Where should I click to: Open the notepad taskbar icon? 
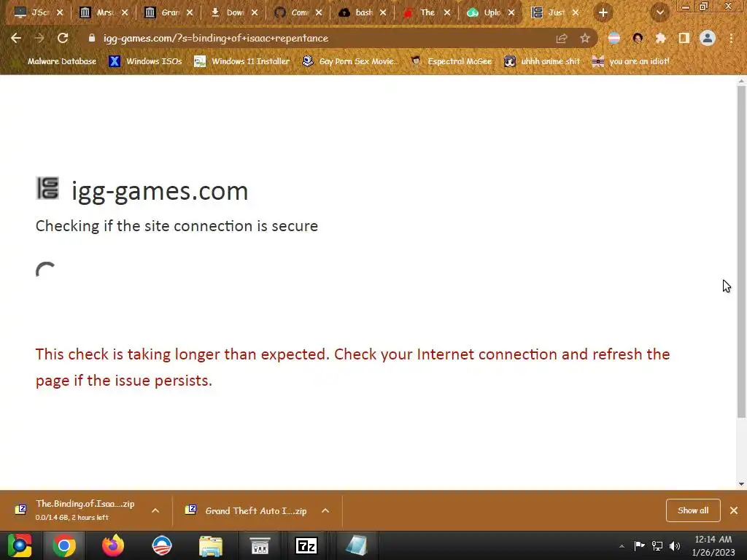pos(356,545)
